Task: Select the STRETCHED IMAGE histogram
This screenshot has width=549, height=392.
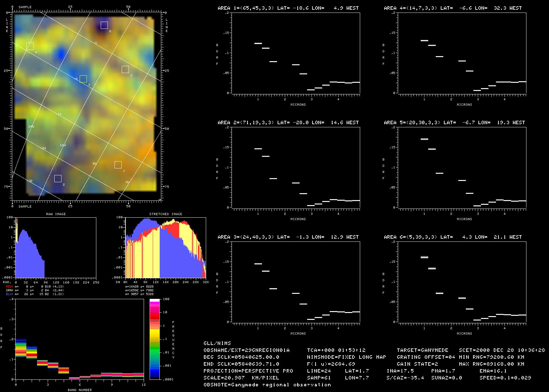Action: click(166, 248)
